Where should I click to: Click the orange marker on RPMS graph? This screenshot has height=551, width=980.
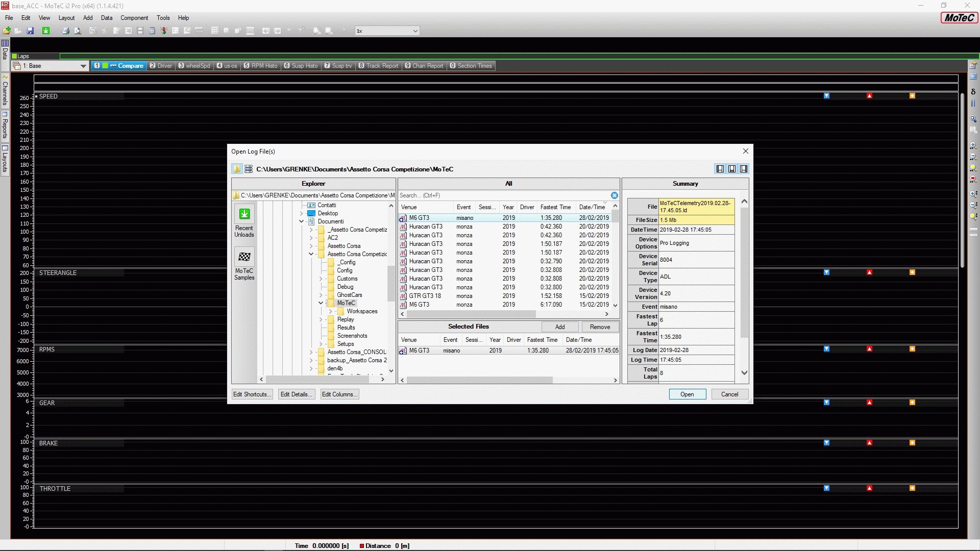[x=912, y=349]
